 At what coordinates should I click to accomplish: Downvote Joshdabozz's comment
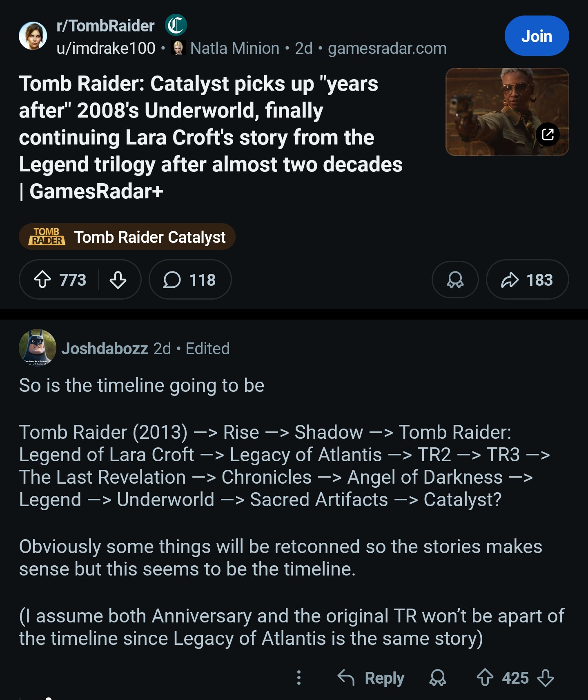(x=546, y=678)
